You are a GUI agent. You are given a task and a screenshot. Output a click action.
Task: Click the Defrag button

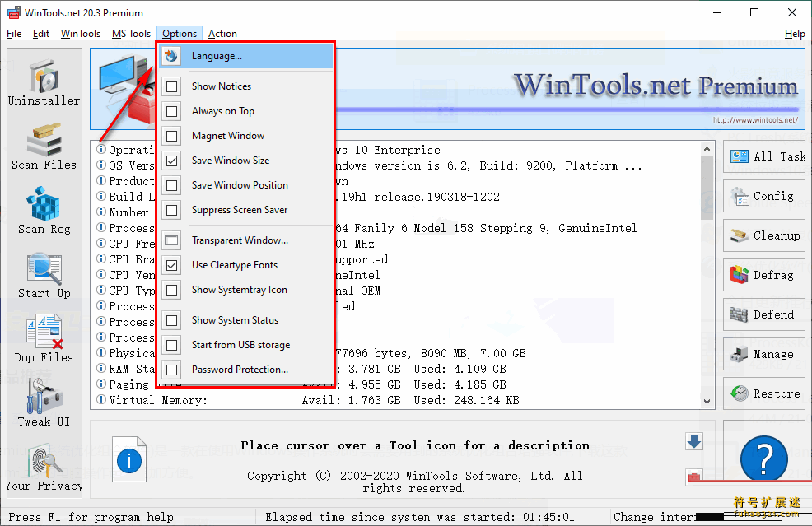click(x=763, y=275)
